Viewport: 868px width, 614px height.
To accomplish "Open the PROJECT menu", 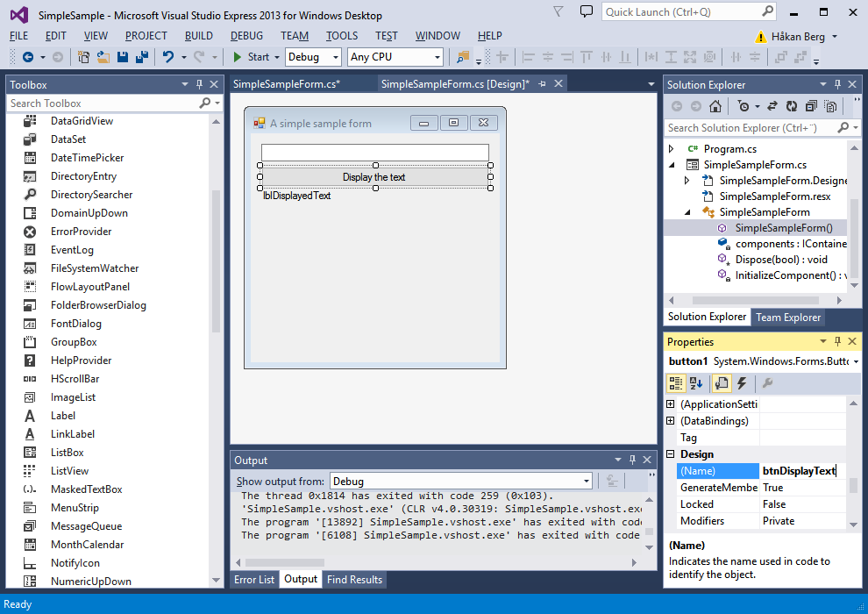I will [x=146, y=36].
